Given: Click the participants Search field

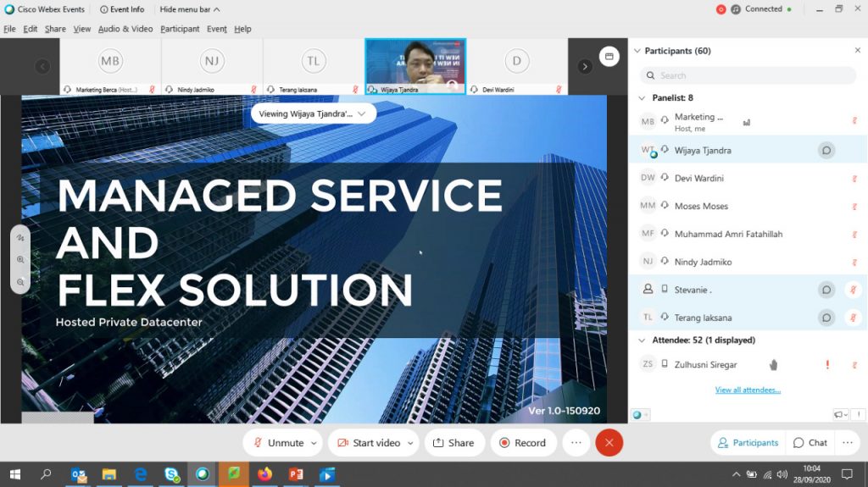Looking at the screenshot, I should tap(746, 75).
